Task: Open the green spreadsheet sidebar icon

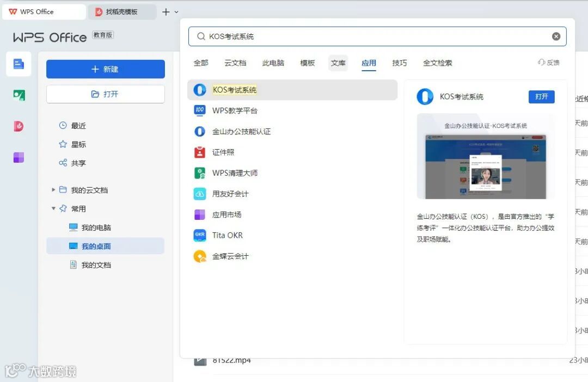Action: (x=19, y=95)
